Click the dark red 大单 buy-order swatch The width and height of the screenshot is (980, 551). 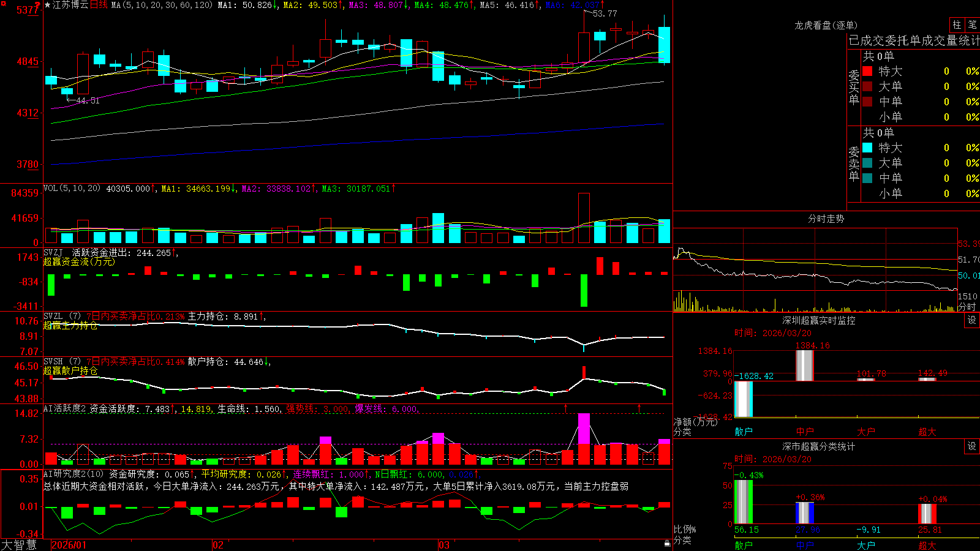(867, 86)
